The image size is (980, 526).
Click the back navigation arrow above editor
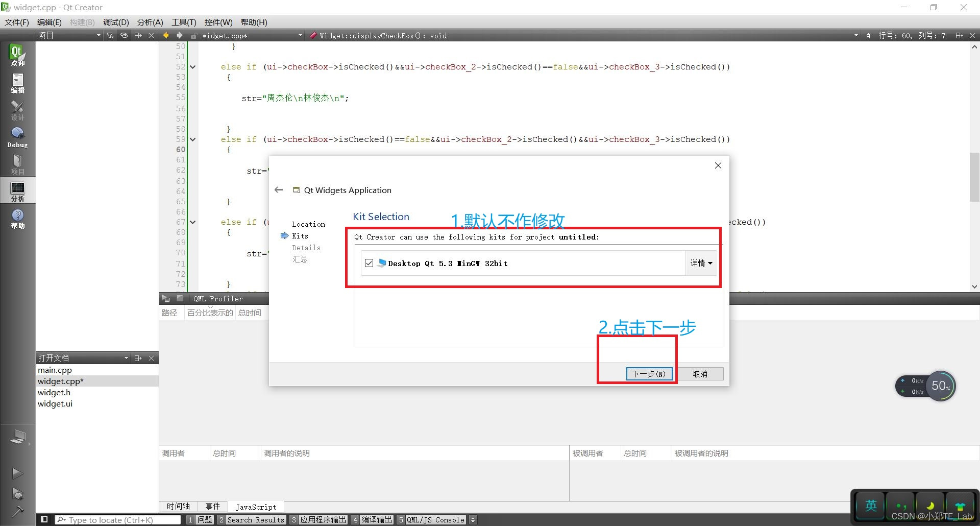pos(165,35)
